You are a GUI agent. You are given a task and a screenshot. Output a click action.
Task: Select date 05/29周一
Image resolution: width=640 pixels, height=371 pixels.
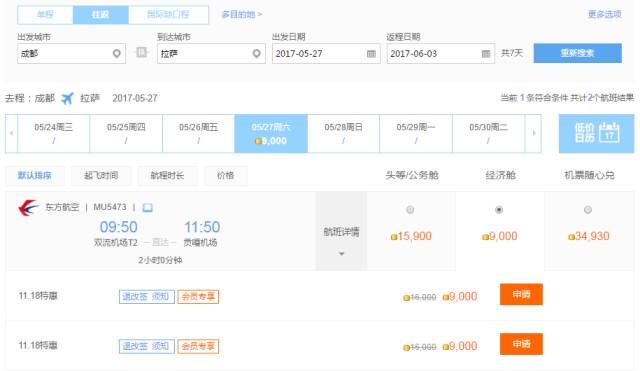pos(416,133)
